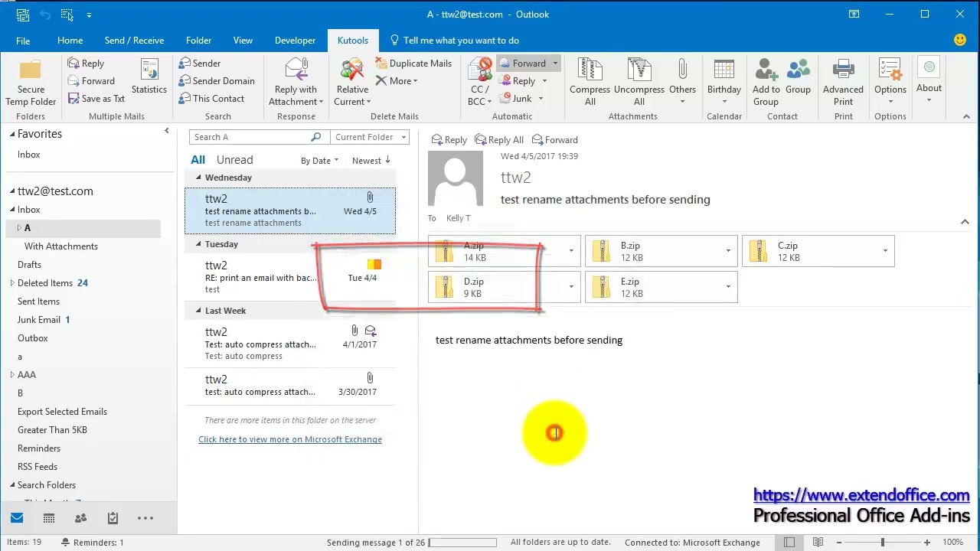Collapse the ribbon
This screenshot has width=980, height=551.
click(x=966, y=116)
